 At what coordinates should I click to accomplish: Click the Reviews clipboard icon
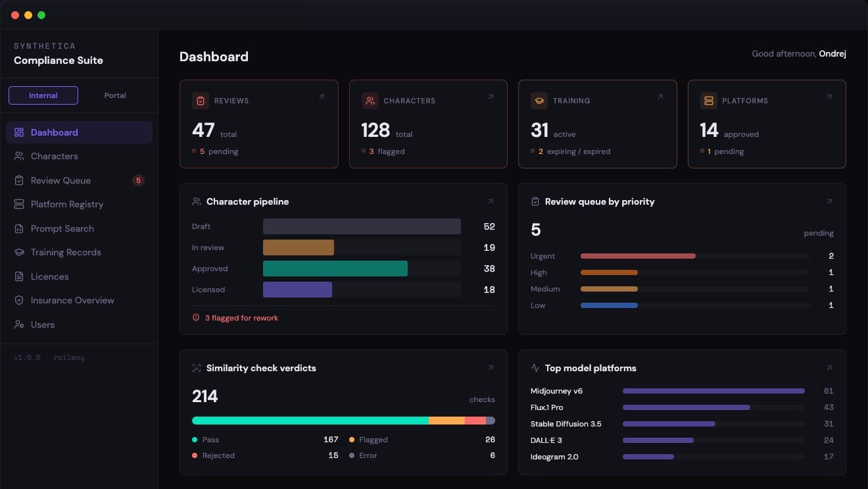tap(201, 101)
